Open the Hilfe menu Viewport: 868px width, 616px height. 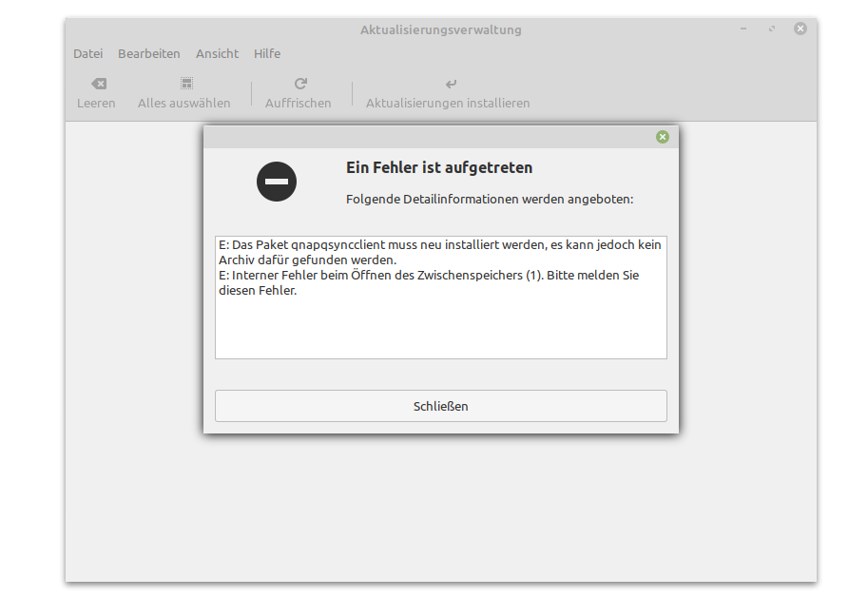267,54
